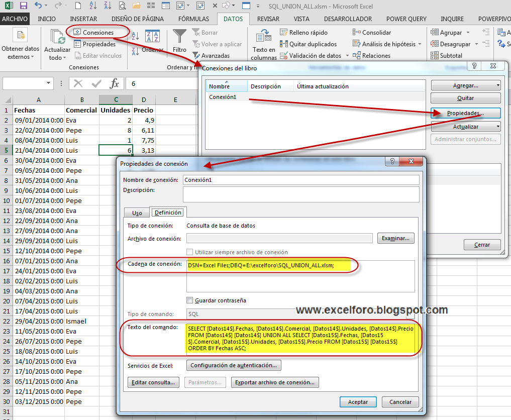511x420 pixels.
Task: Click help question mark in Propiedades de conexión
Action: [x=392, y=161]
